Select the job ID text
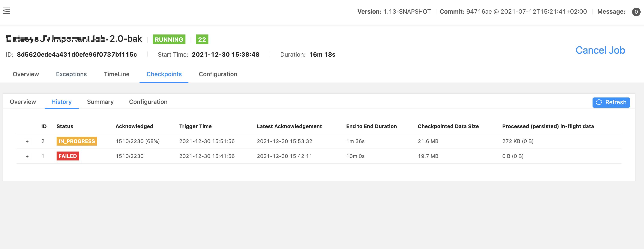This screenshot has width=644, height=249. 77,54
